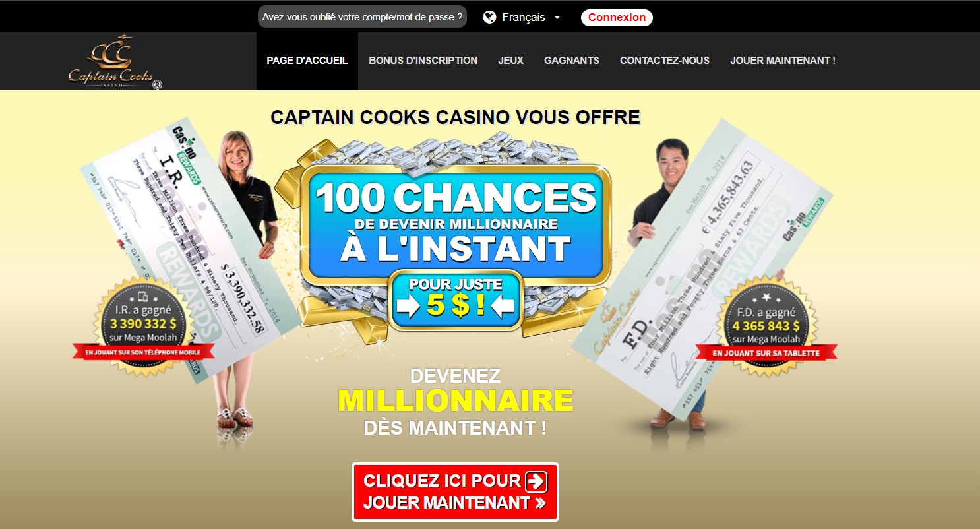The width and height of the screenshot is (980, 529).
Task: Open the GAGNANTS winners page
Action: coord(572,61)
